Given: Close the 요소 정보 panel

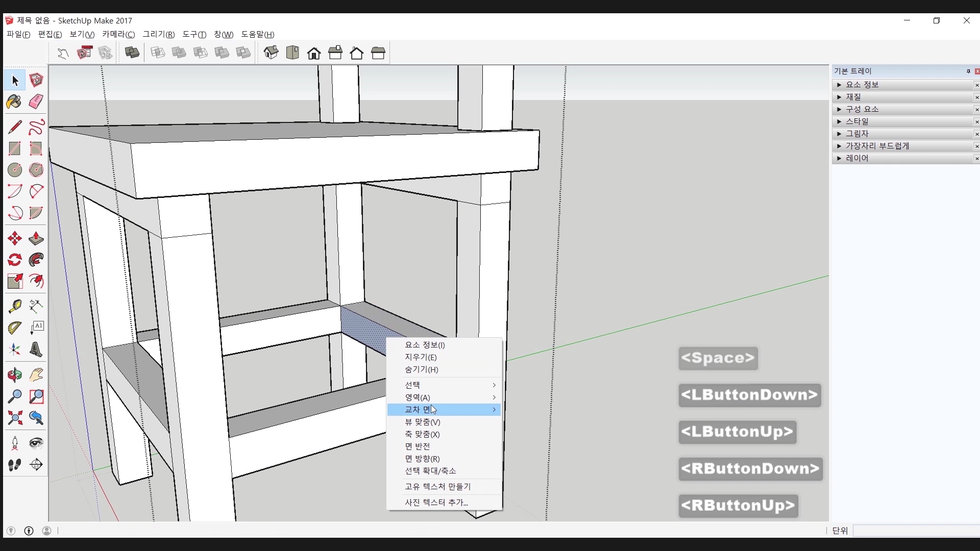Looking at the screenshot, I should (x=976, y=85).
